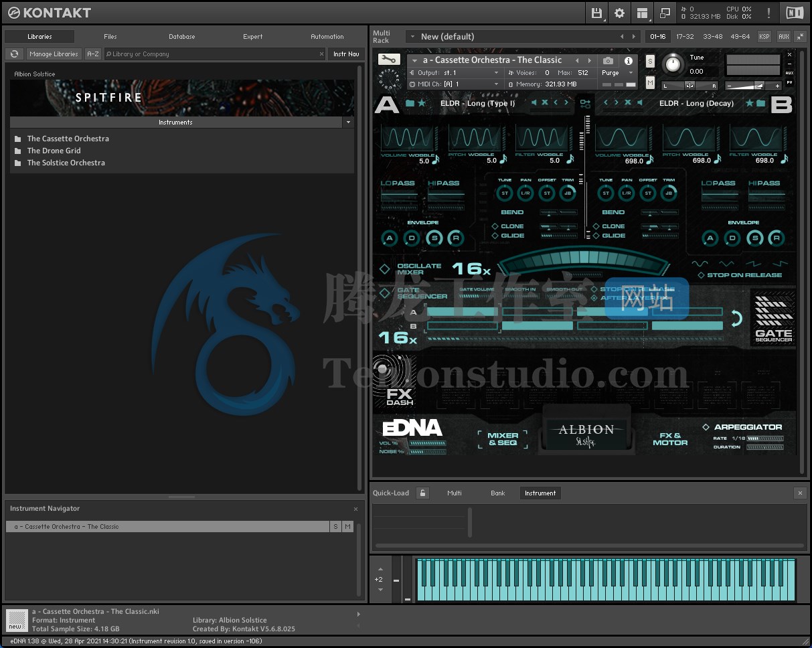Open instrument edit wrench icon
Image resolution: width=812 pixels, height=648 pixels.
[389, 60]
